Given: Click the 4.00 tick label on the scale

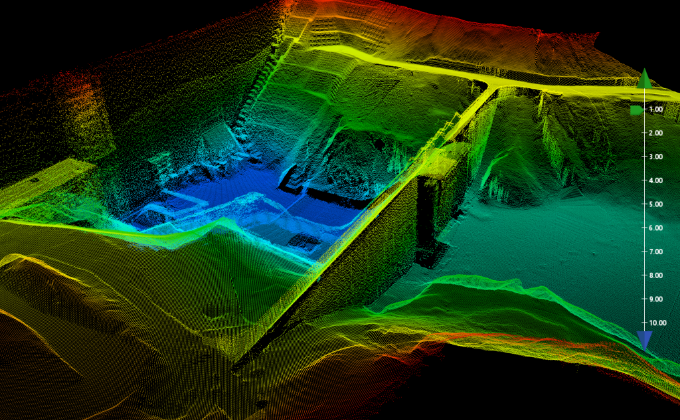Looking at the screenshot, I should pyautogui.click(x=656, y=180).
